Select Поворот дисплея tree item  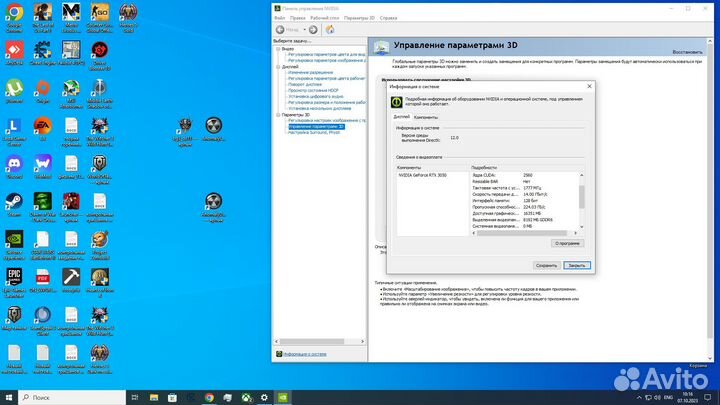[x=305, y=84]
